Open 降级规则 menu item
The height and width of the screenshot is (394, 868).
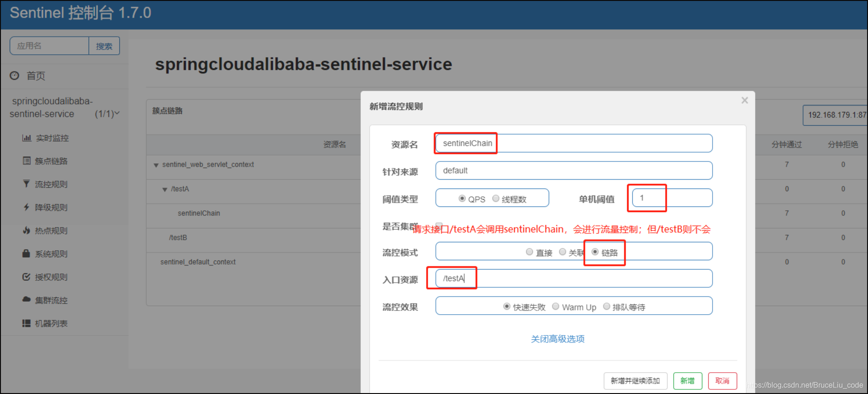[51, 207]
